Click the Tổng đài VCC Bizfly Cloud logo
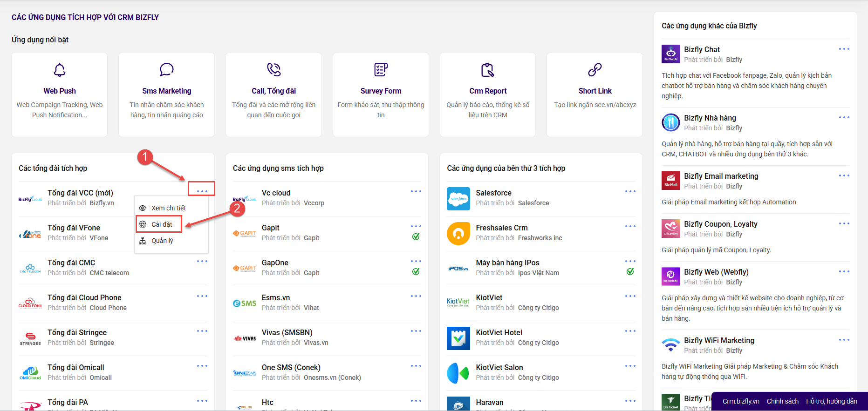 pyautogui.click(x=30, y=199)
